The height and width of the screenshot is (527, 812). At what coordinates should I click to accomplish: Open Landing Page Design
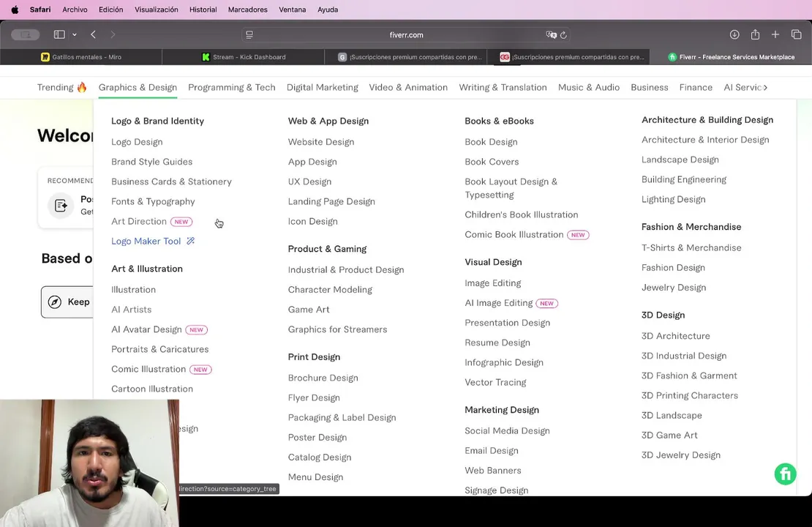331,201
